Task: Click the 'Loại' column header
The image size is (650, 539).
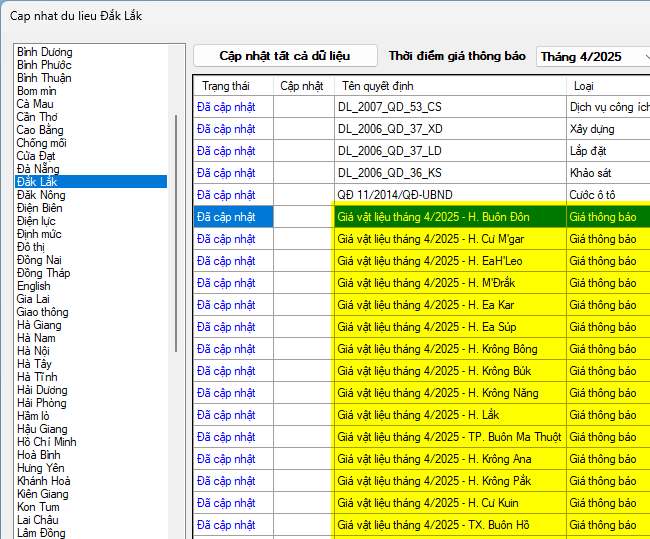Action: [608, 86]
